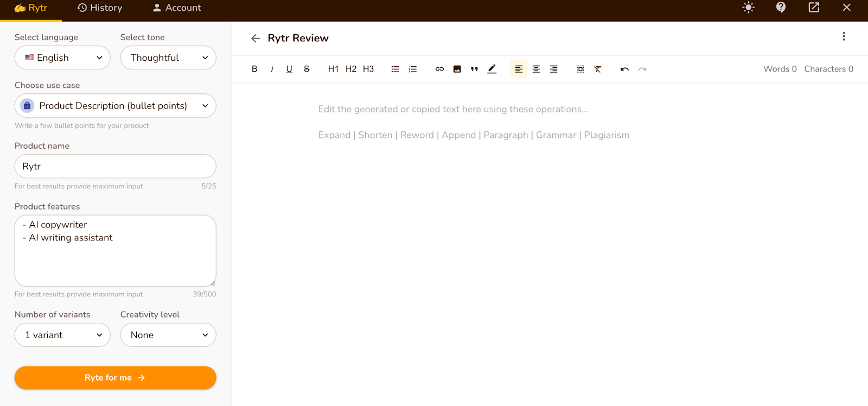Set heading level H2

351,69
